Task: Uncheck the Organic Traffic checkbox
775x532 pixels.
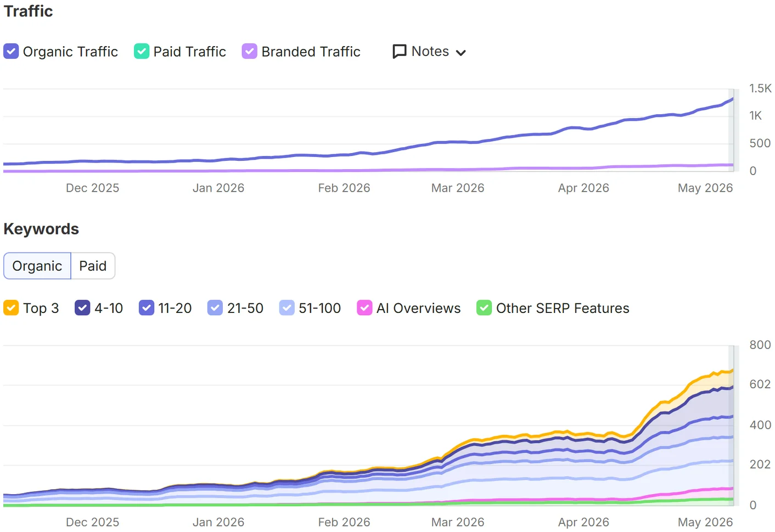Action: click(x=11, y=52)
